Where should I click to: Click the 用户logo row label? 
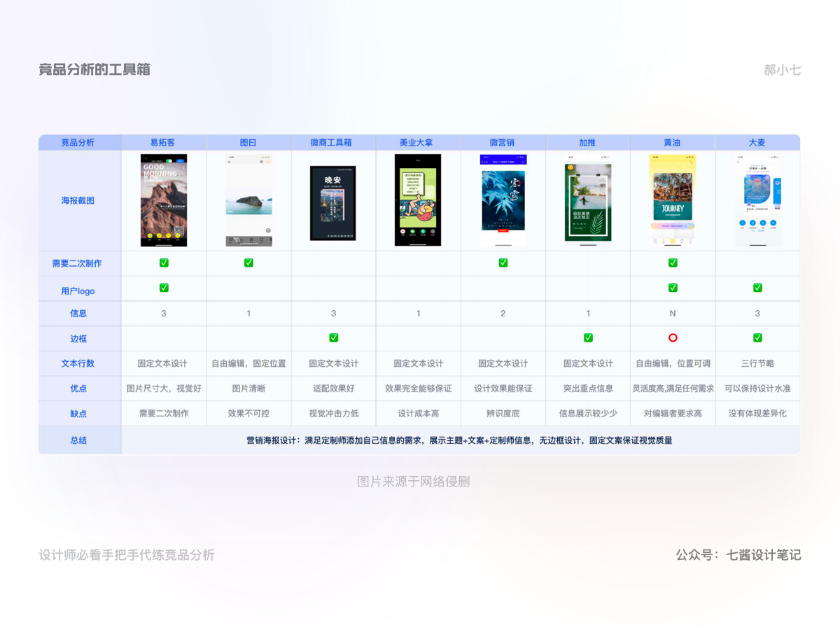tap(79, 290)
